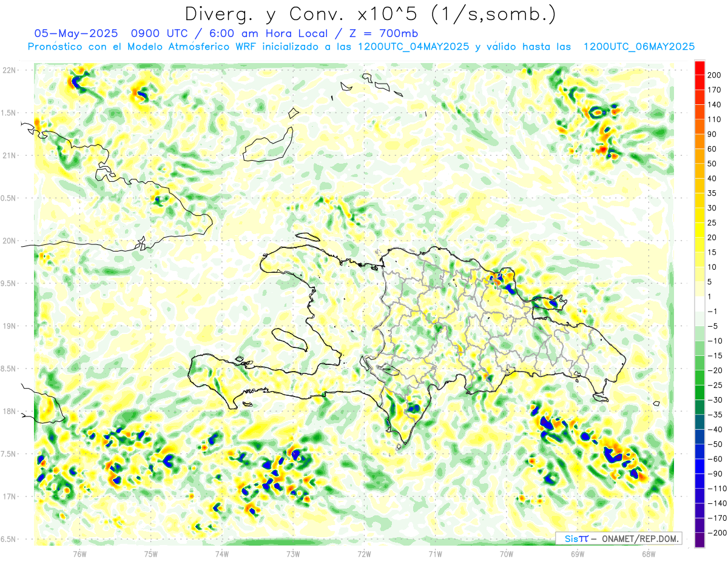728x562 pixels.
Task: Click the positive '200' colorbar label
Action: click(x=715, y=75)
